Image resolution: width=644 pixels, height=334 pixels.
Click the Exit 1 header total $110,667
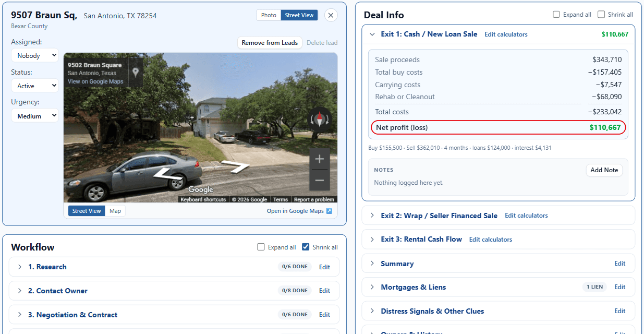point(615,34)
